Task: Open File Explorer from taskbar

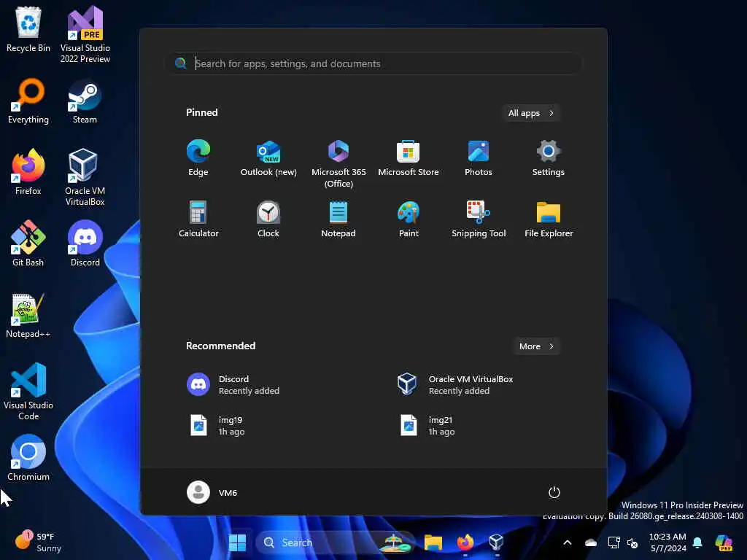Action: (x=433, y=542)
